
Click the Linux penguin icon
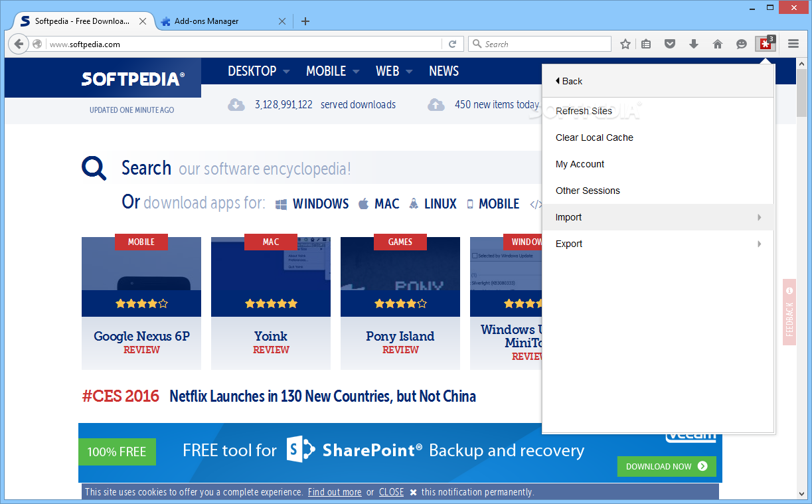pyautogui.click(x=414, y=204)
